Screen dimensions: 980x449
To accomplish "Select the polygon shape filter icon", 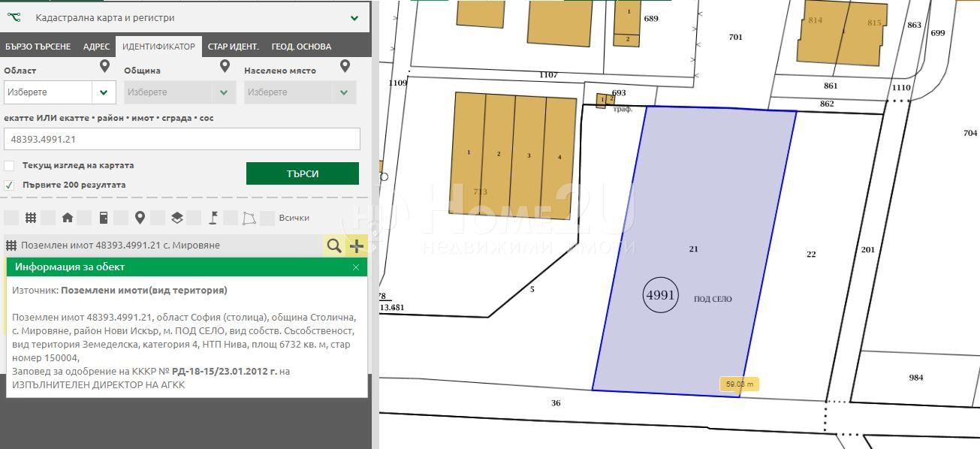I will click(x=249, y=218).
